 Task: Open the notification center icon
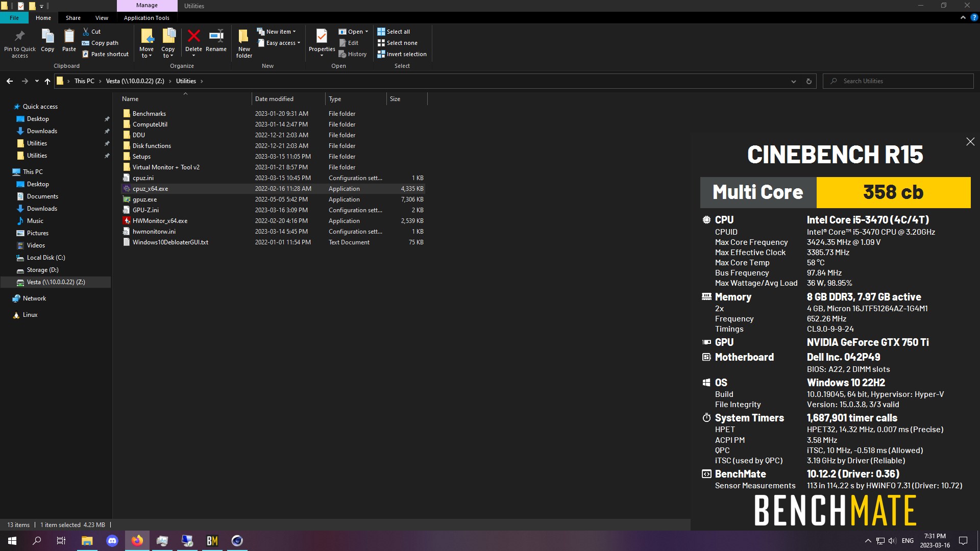(x=963, y=541)
